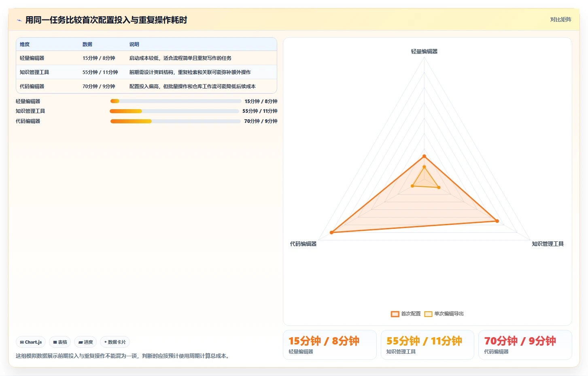Click the radar axis label 知识管理工具
Image resolution: width=588 pixels, height=376 pixels.
pyautogui.click(x=548, y=244)
